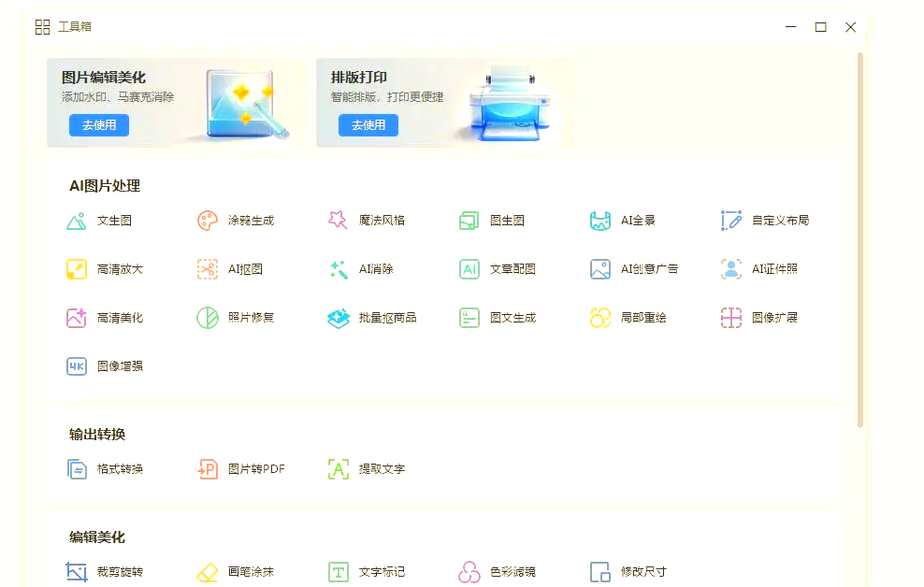
Task: Select the AI证件照 portrait icon
Action: point(731,269)
